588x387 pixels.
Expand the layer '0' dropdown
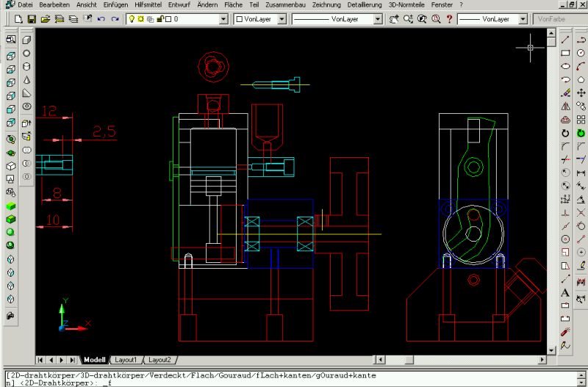point(223,19)
